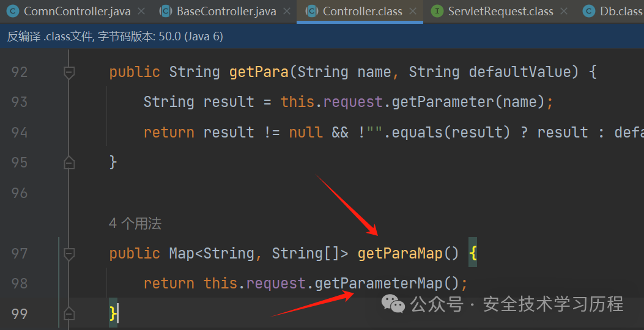Click the ServletRequest.class interface icon
This screenshot has height=330, width=644.
point(437,11)
